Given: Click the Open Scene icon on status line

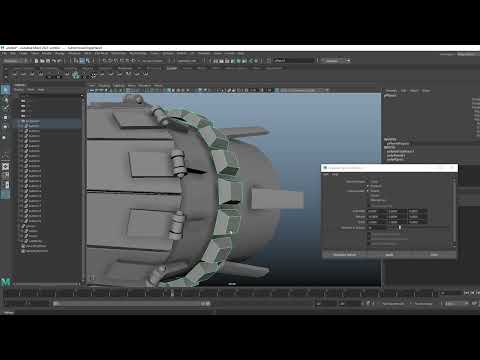Looking at the screenshot, I should [42, 61].
